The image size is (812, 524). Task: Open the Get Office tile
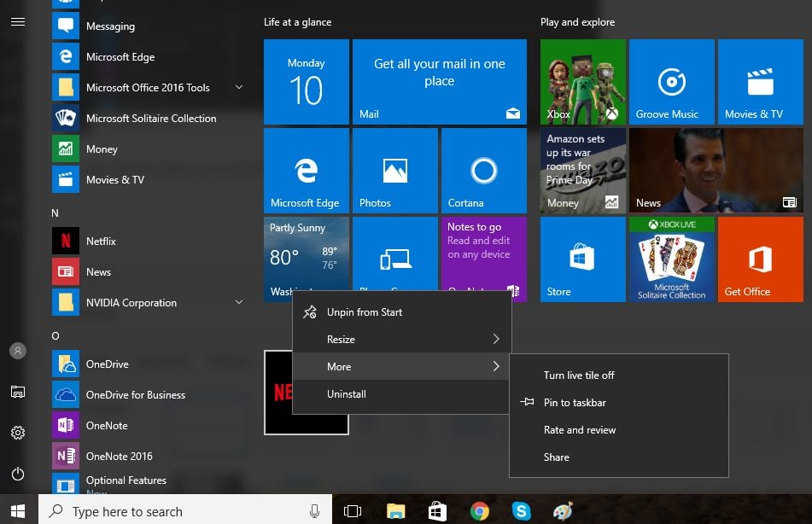pos(760,259)
